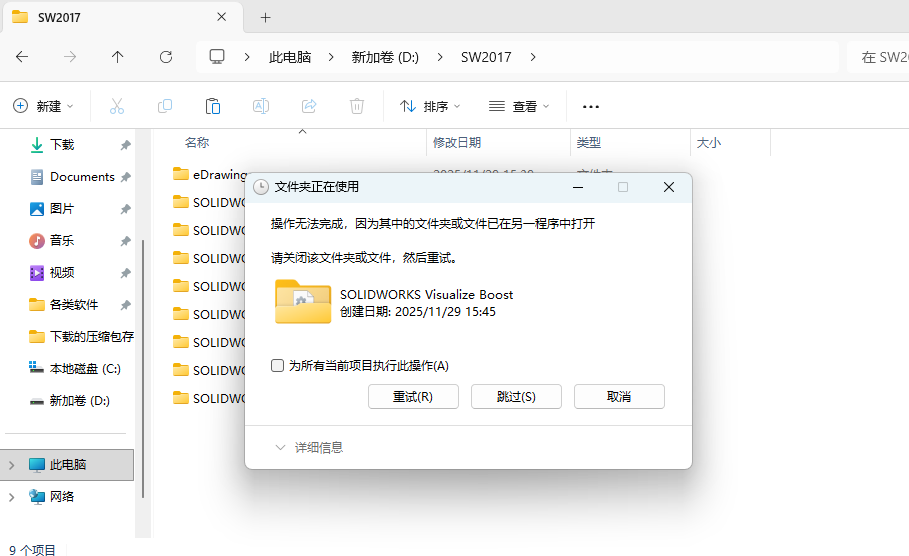This screenshot has height=556, width=909.
Task: Click SW2017 in the address breadcrumb
Action: tap(486, 57)
